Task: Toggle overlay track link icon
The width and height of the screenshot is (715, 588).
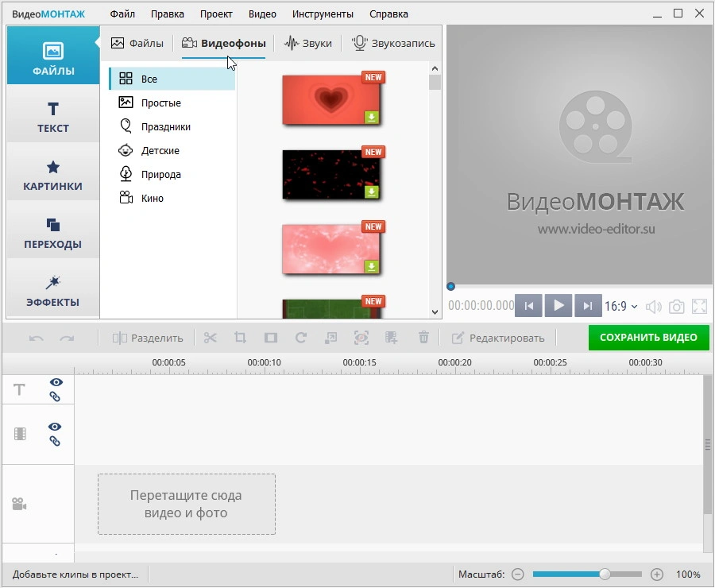Action: click(x=55, y=441)
